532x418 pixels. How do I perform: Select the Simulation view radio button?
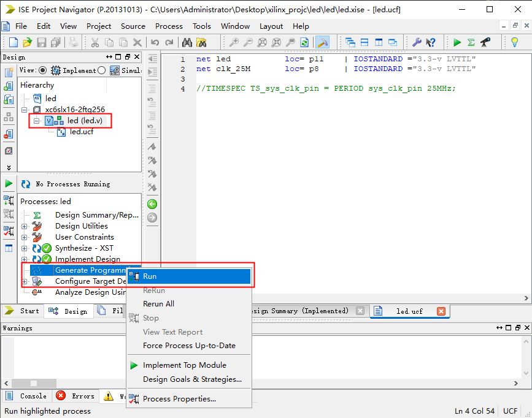(x=102, y=70)
